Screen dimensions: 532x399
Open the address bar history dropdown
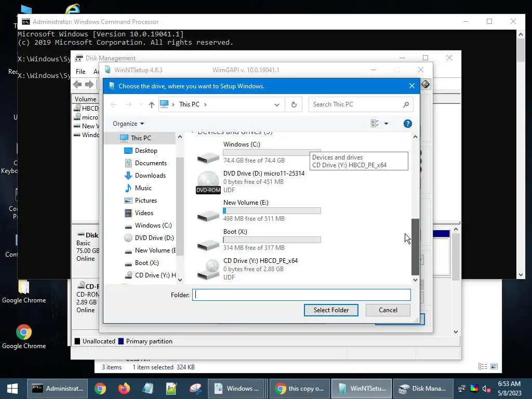(277, 105)
